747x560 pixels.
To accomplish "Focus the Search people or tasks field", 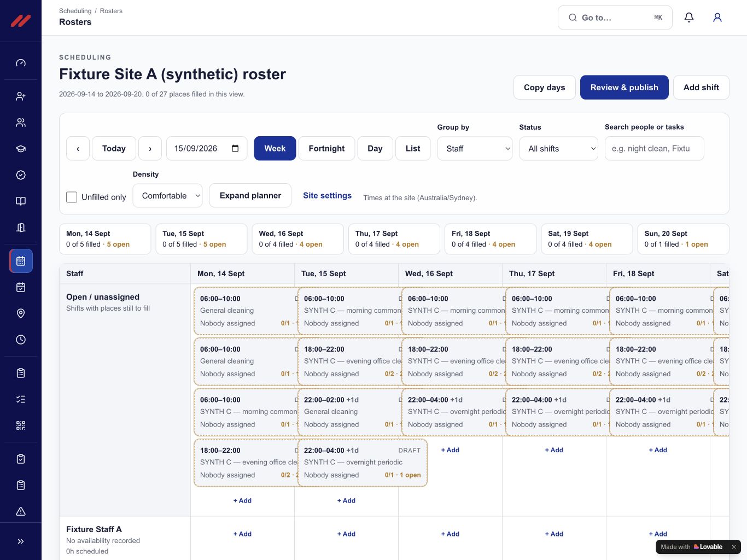I will [654, 148].
